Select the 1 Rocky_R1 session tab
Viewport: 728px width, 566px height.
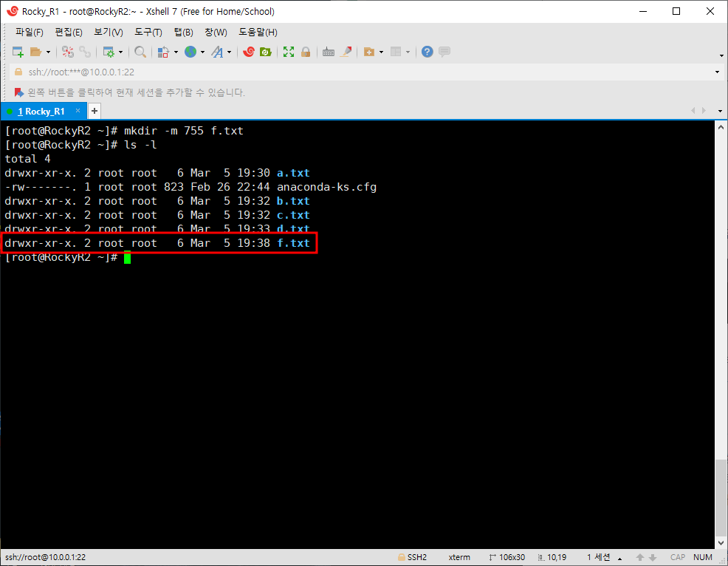pos(41,112)
